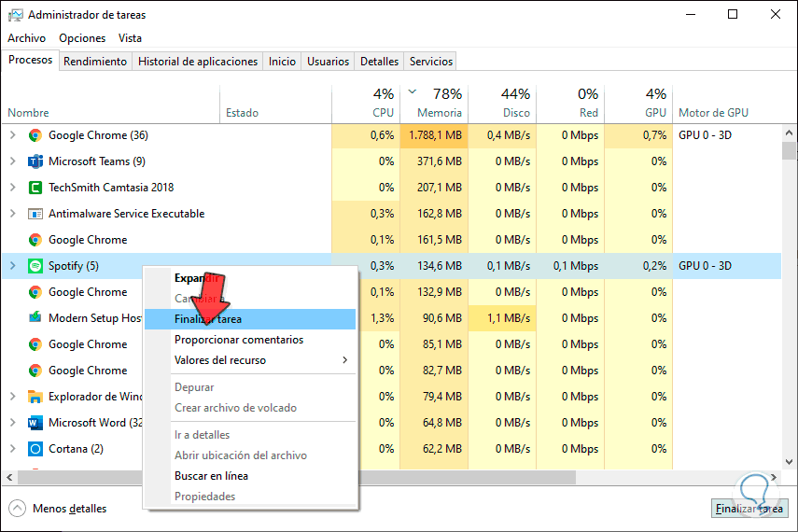This screenshot has height=532, width=798.
Task: Click the Antimalware Service Executable icon
Action: click(x=35, y=214)
